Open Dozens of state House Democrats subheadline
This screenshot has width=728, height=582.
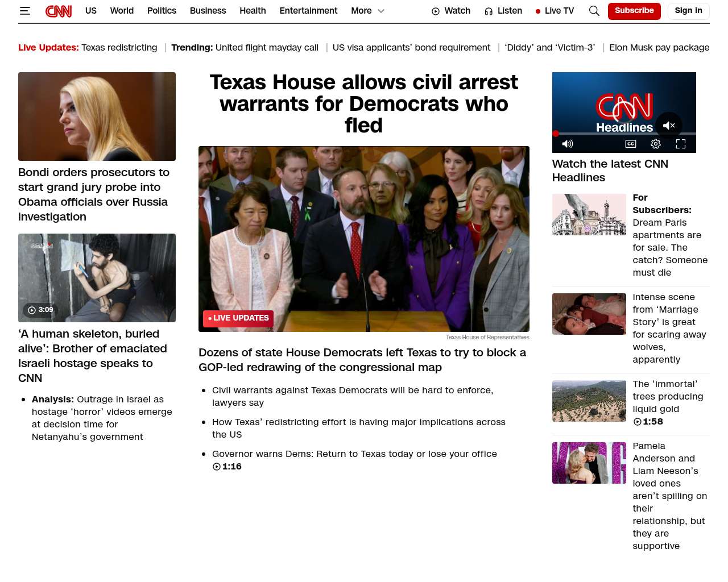coord(362,360)
